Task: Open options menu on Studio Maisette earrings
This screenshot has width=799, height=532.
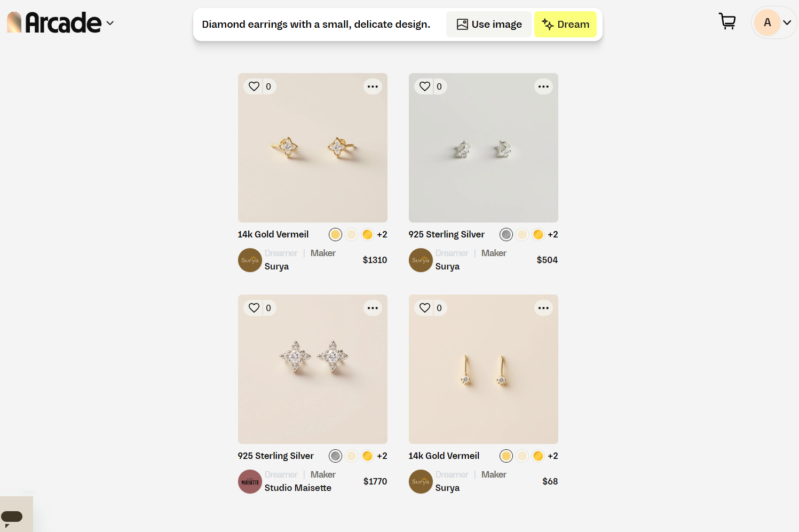Action: click(x=373, y=308)
